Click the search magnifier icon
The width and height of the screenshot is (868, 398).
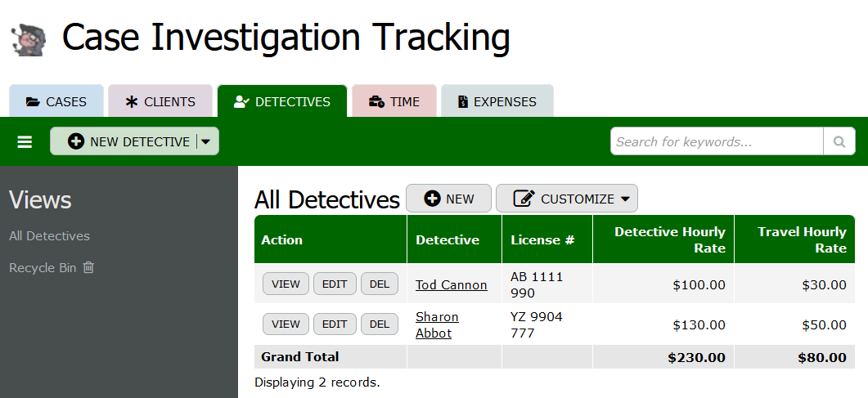839,142
